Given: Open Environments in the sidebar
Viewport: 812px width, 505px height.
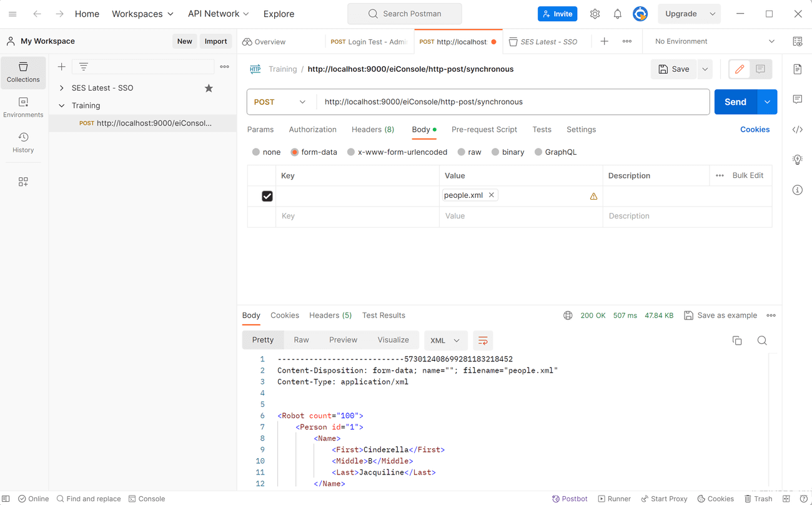Looking at the screenshot, I should [23, 107].
